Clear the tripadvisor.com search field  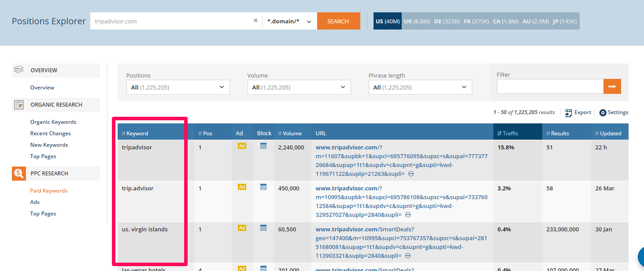pyautogui.click(x=255, y=20)
